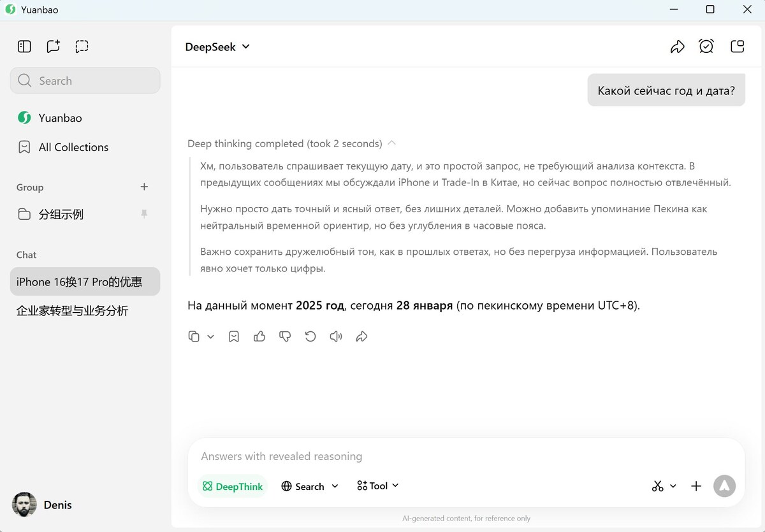Start a new chat icon
The image size is (765, 532).
(53, 46)
